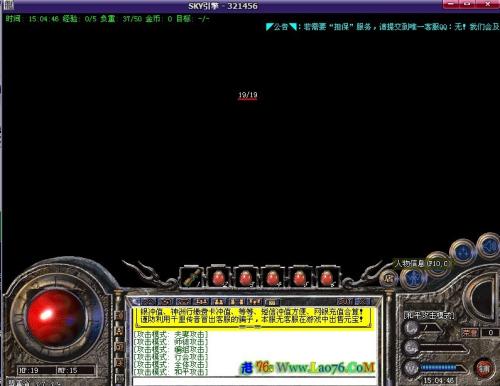Screen dimensions: 500x386
Task: Open the character info blue round button
Action: (x=414, y=277)
